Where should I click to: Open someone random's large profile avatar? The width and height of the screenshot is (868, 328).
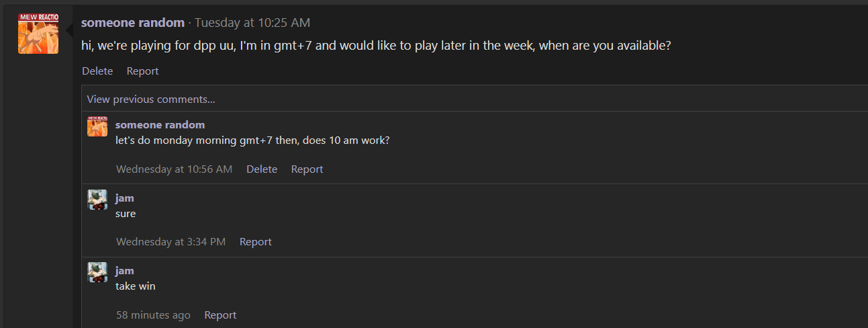click(38, 34)
